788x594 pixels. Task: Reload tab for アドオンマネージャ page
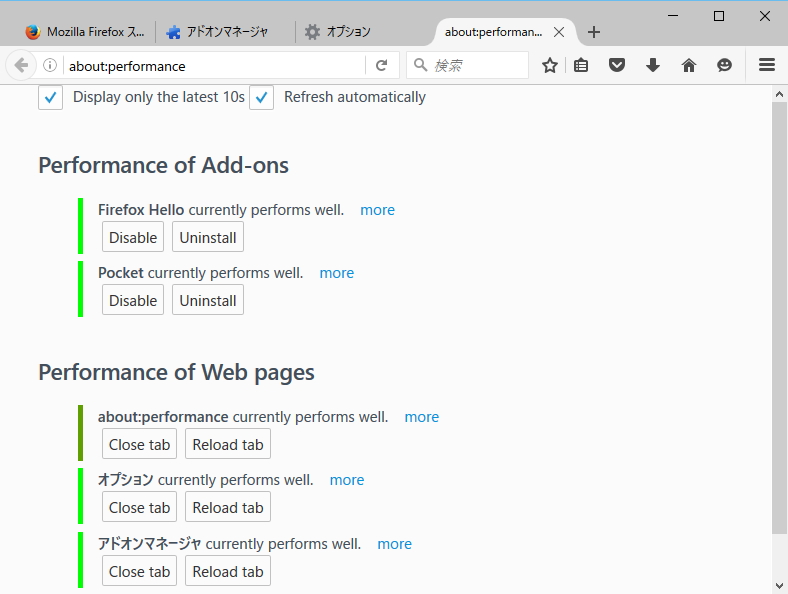(228, 571)
